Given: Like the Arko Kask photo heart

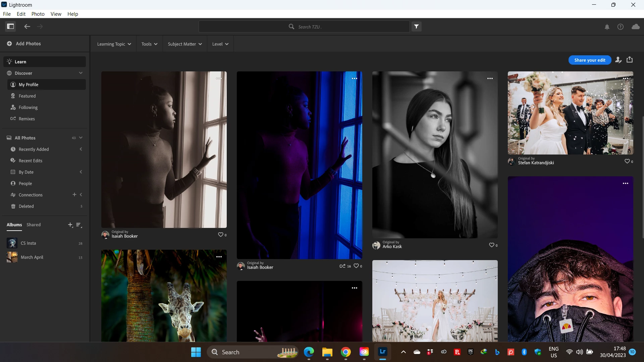Looking at the screenshot, I should 491,245.
